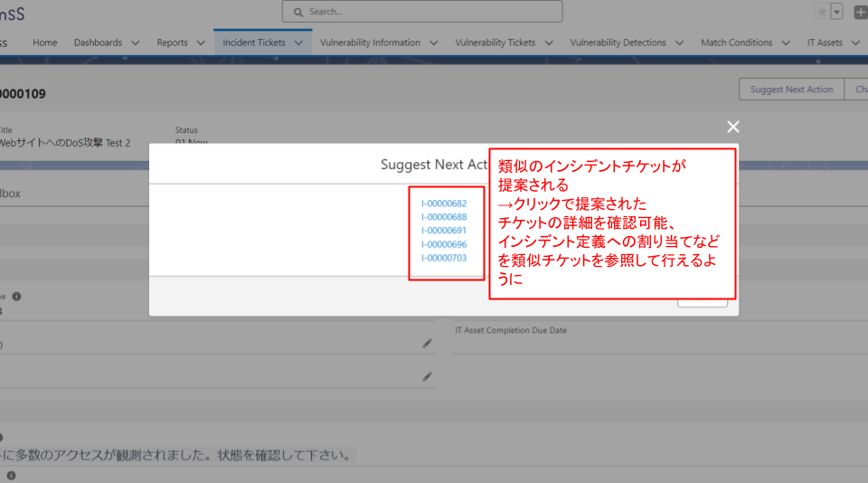Open ticket link I-00000691

tap(444, 231)
